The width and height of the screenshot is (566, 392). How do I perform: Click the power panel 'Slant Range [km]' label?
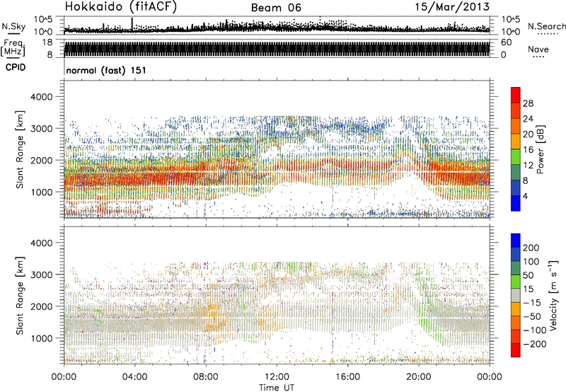tap(20, 149)
